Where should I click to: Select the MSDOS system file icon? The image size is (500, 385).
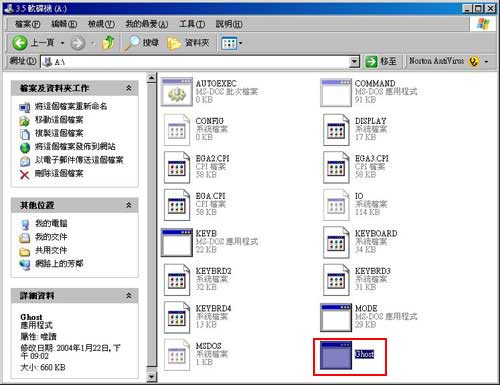point(177,355)
